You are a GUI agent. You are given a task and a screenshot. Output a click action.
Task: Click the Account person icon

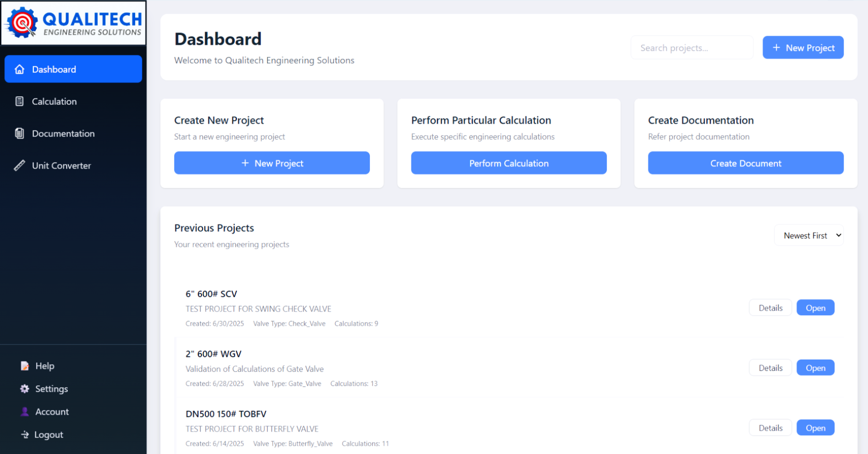[x=24, y=411]
